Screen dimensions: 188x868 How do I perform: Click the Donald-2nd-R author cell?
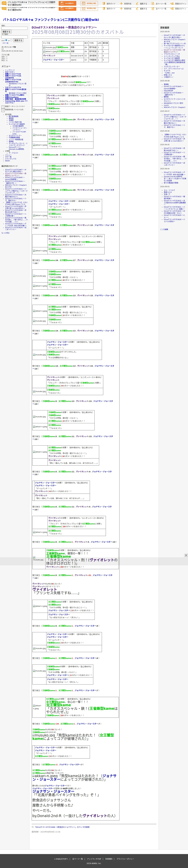[77, 56]
